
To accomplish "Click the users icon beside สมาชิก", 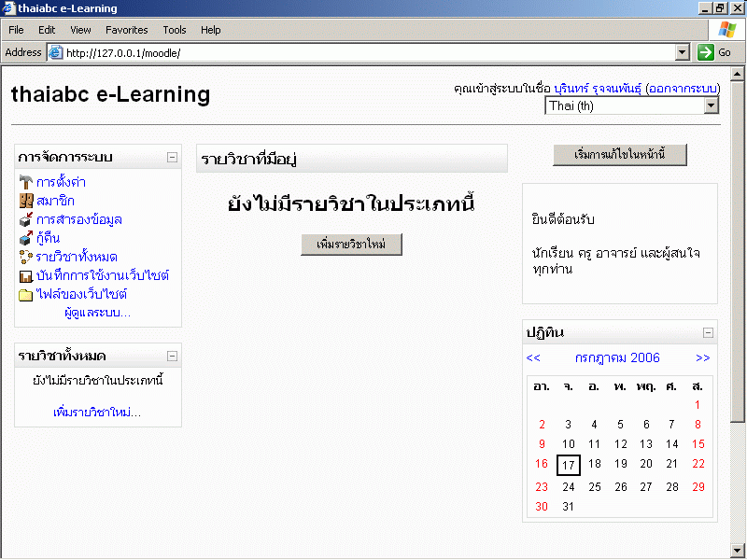I will [x=26, y=202].
